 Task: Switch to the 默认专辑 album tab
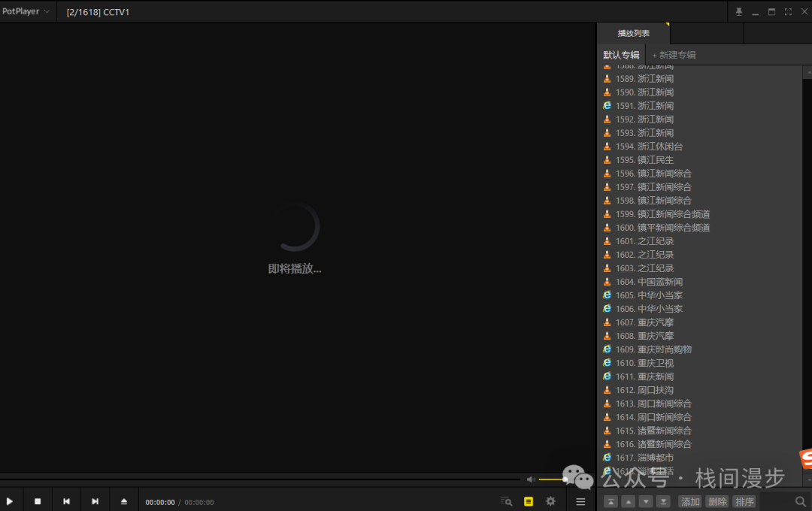[621, 55]
